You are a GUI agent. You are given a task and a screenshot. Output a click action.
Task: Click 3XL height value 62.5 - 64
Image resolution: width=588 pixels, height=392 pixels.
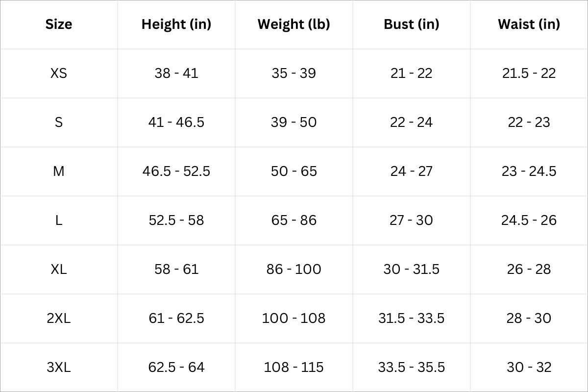pos(176,367)
